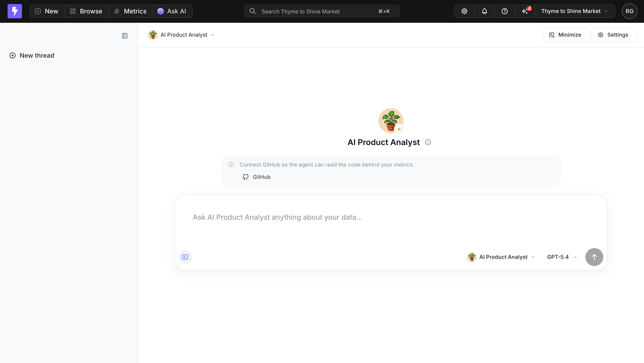Click info icon next to AI Product Analyst title

[428, 142]
